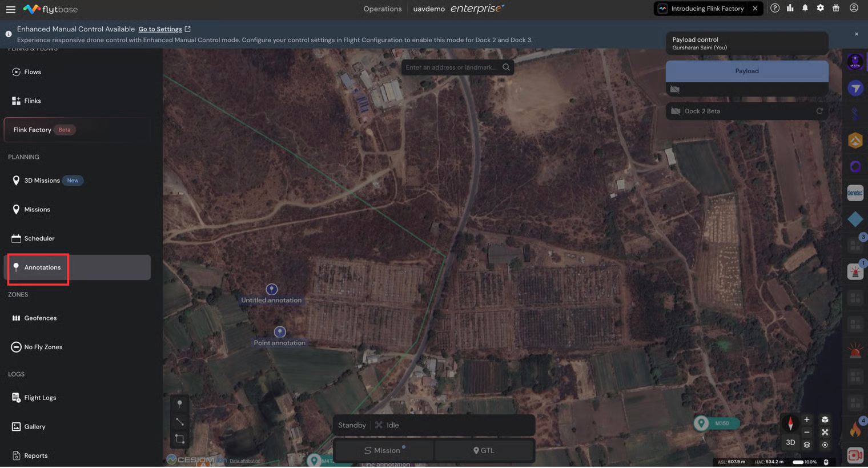This screenshot has height=468, width=868.
Task: Follow the Go to Settings link
Action: pyautogui.click(x=160, y=29)
